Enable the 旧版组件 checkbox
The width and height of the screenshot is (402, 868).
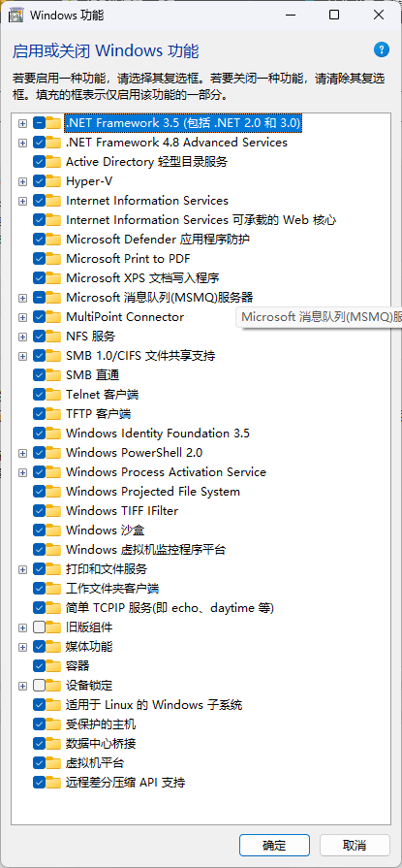[x=40, y=627]
